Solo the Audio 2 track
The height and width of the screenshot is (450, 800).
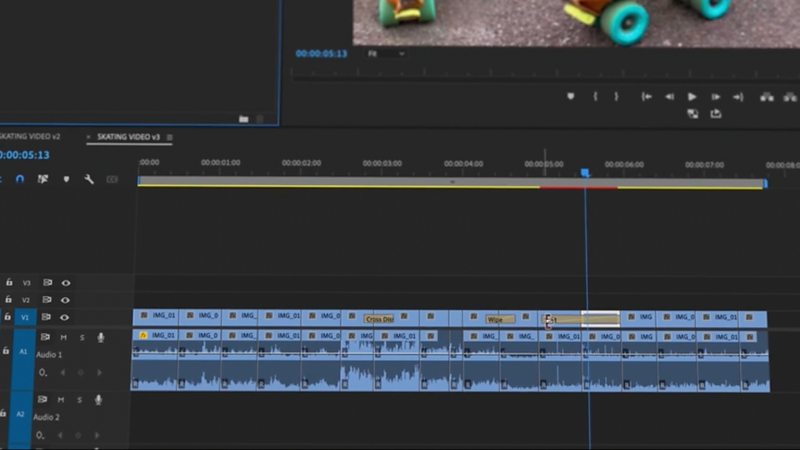(81, 400)
